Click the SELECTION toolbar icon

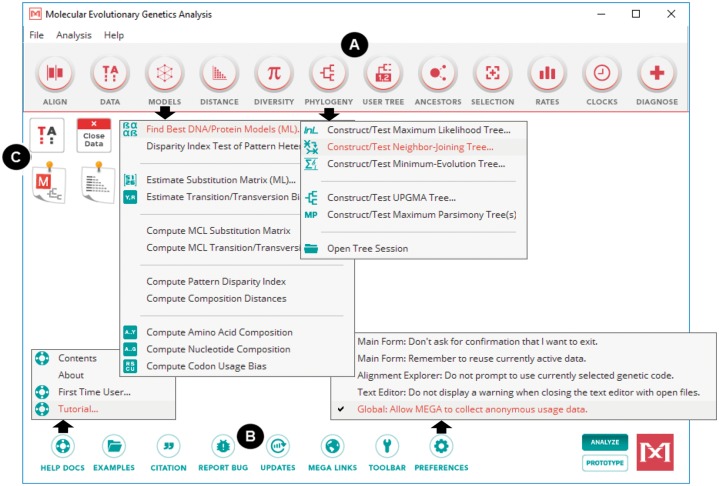[492, 73]
